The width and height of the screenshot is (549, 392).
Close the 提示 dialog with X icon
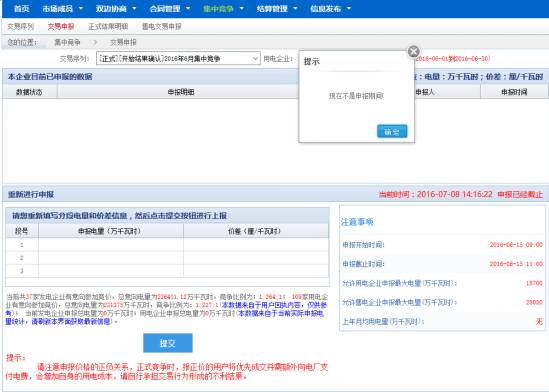414,51
